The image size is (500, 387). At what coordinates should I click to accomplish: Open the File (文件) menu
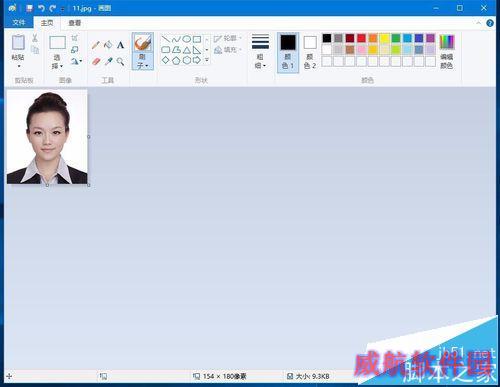click(x=19, y=22)
